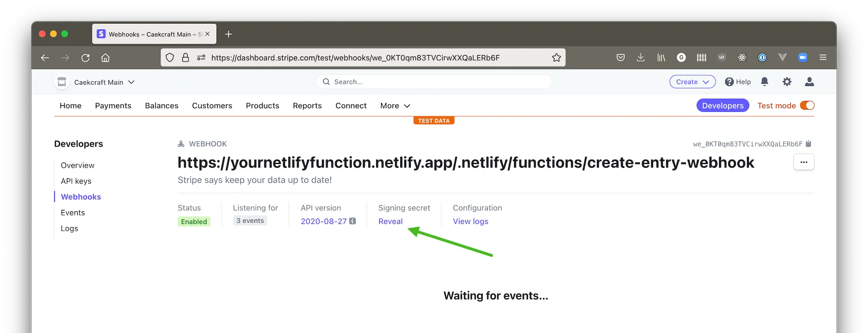Open a new browser tab with plus
Screen dimensions: 868x333
229,34
